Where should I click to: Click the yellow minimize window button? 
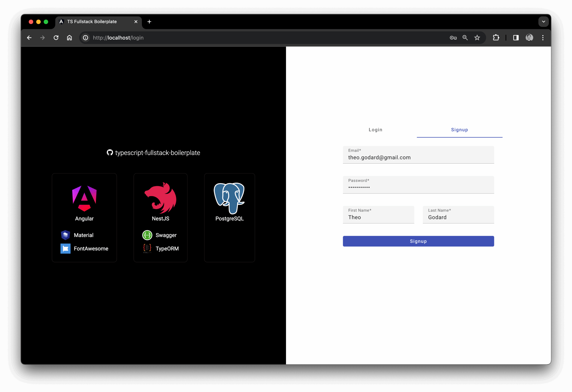38,22
